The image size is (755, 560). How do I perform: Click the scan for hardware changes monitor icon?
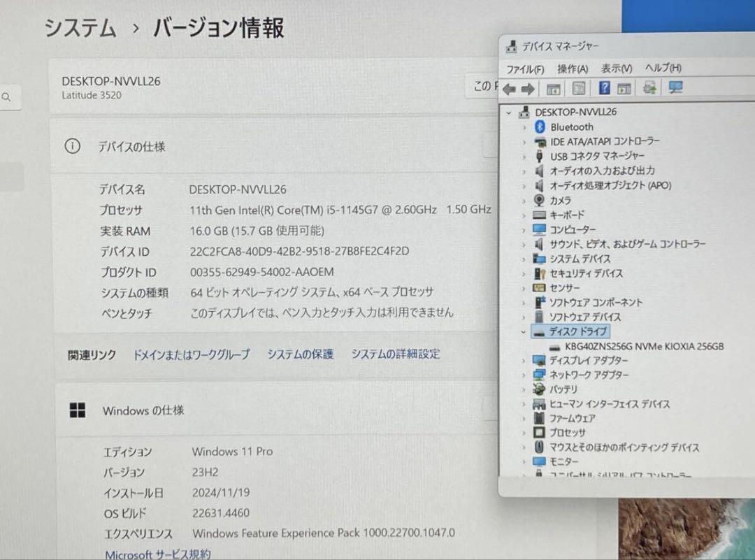click(x=675, y=87)
